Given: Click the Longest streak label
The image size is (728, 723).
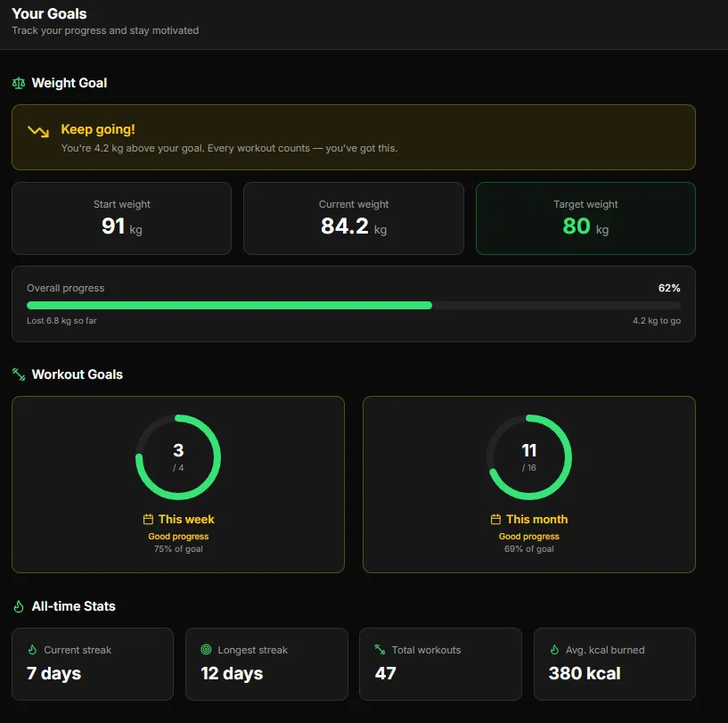Looking at the screenshot, I should [252, 650].
